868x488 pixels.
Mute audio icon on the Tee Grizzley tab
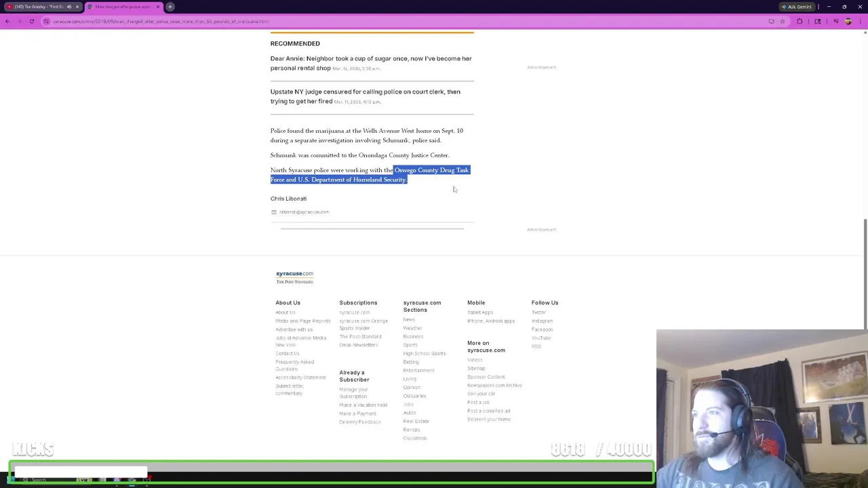(68, 7)
